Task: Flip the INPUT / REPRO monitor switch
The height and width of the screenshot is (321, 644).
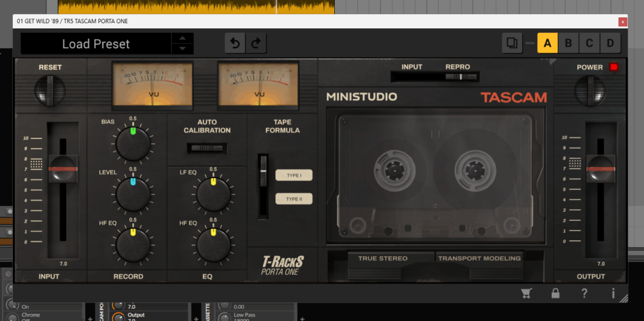Action: coord(435,77)
